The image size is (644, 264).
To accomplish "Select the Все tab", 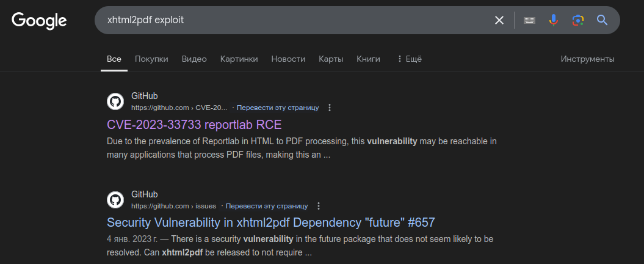I will point(114,59).
